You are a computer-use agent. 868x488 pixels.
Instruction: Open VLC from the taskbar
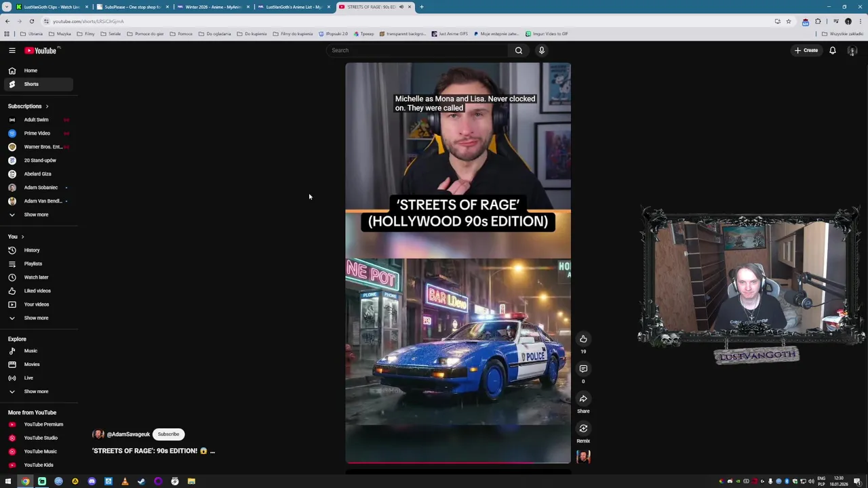click(x=125, y=481)
